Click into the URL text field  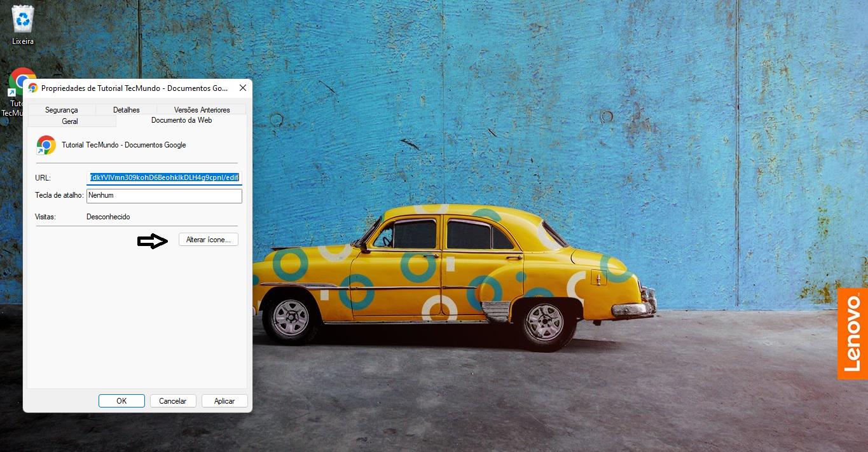164,177
